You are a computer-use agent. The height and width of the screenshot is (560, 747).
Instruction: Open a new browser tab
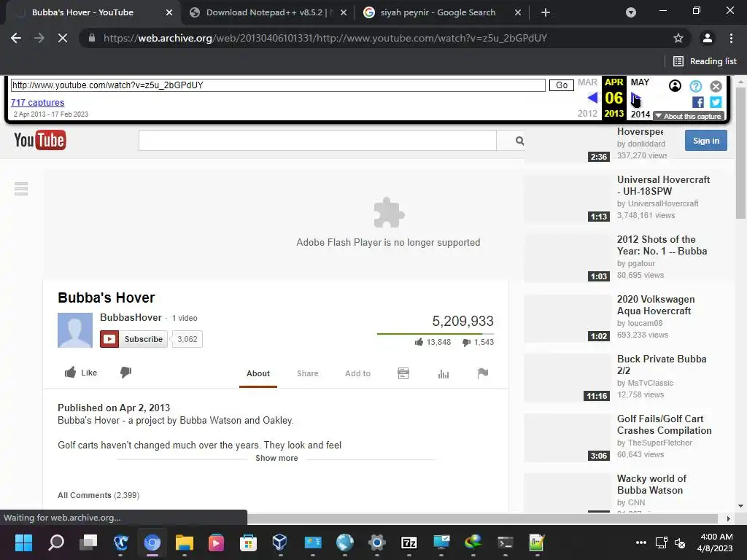(546, 12)
